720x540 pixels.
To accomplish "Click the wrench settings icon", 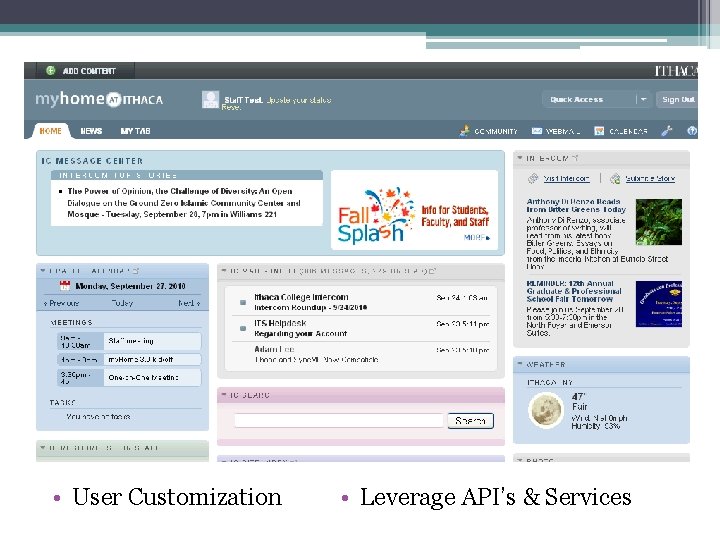I will coord(667,131).
